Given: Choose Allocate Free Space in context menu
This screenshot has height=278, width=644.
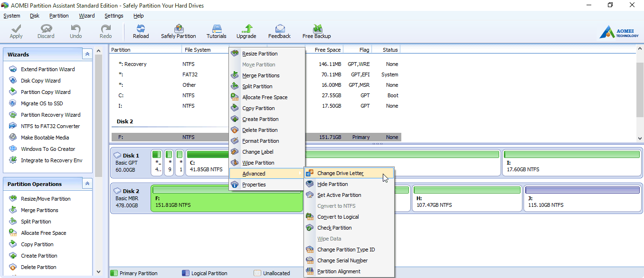Looking at the screenshot, I should [x=266, y=97].
